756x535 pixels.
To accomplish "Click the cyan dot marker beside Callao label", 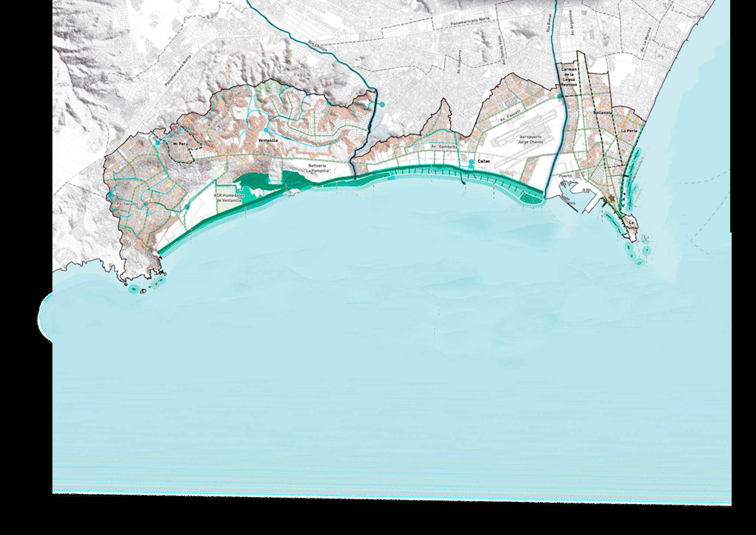I will point(471,162).
